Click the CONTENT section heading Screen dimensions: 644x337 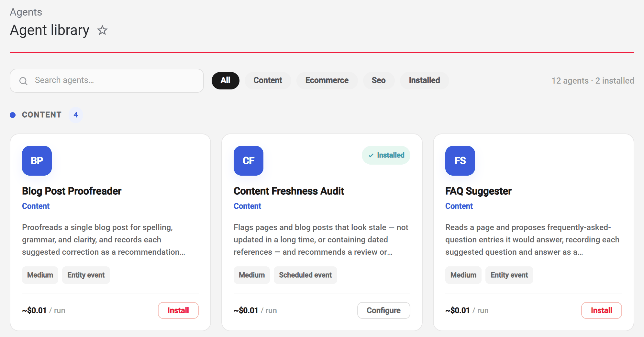(x=42, y=115)
